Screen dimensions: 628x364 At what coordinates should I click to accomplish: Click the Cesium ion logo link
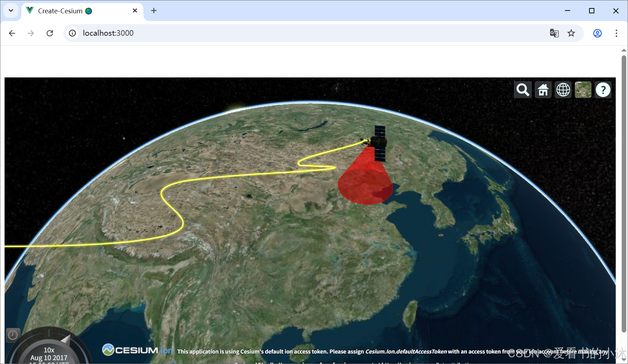(137, 350)
